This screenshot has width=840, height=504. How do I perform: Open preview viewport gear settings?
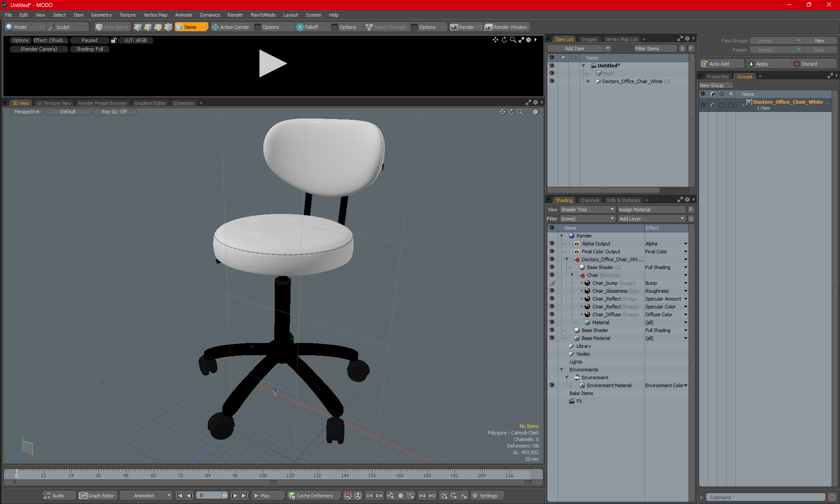click(x=528, y=40)
